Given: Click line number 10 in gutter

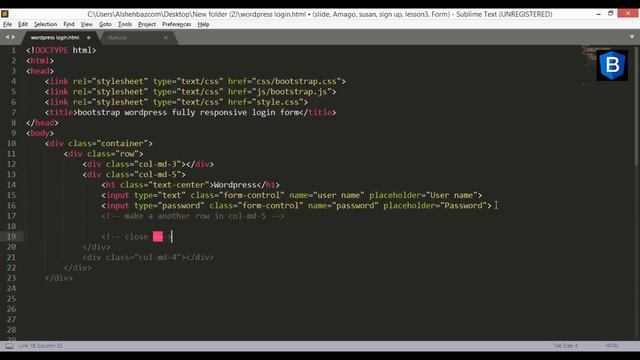Looking at the screenshot, I should pos(11,144).
